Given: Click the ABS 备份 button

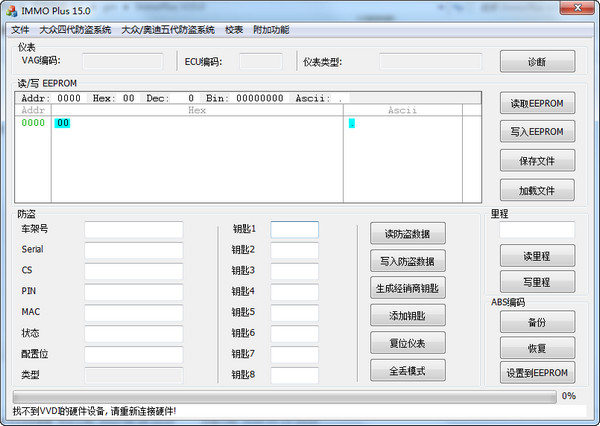Looking at the screenshot, I should (x=537, y=322).
